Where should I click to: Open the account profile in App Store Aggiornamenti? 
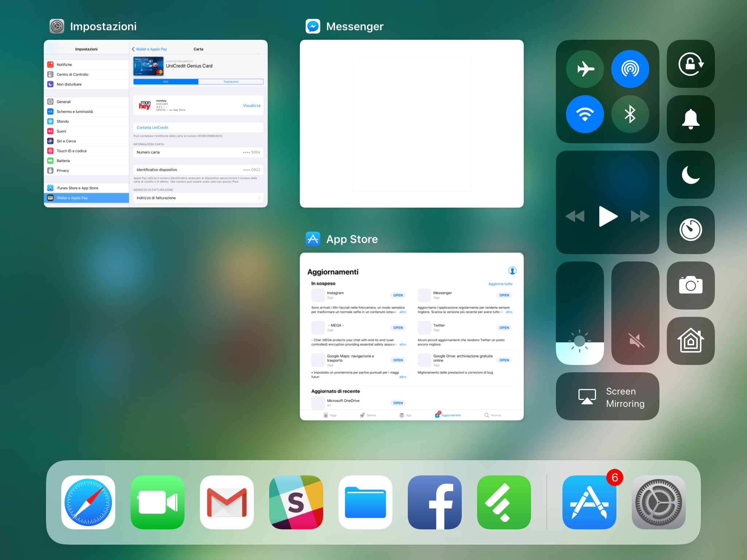pos(512,271)
